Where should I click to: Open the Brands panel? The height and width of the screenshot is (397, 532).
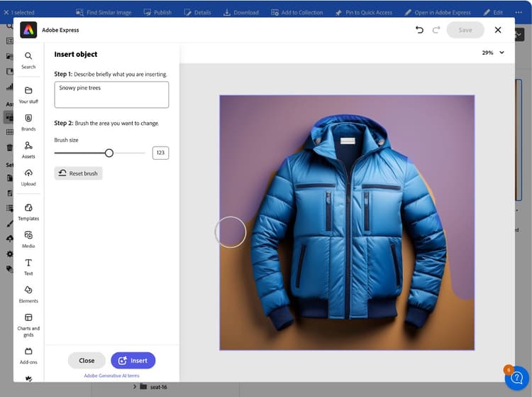tap(28, 123)
